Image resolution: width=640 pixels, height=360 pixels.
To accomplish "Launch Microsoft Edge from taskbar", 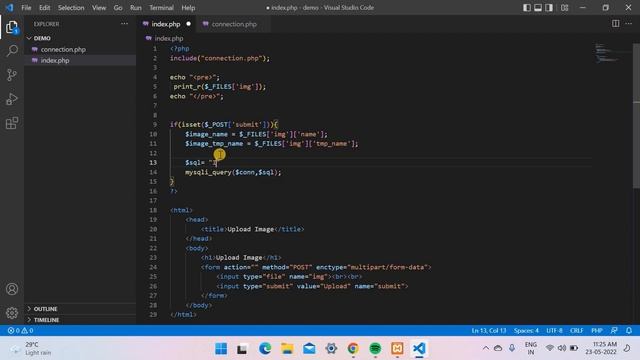I will pos(265,348).
